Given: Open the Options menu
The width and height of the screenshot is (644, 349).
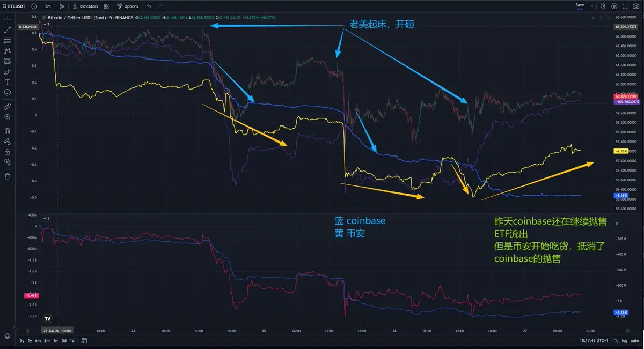Looking at the screenshot, I should click(x=127, y=6).
